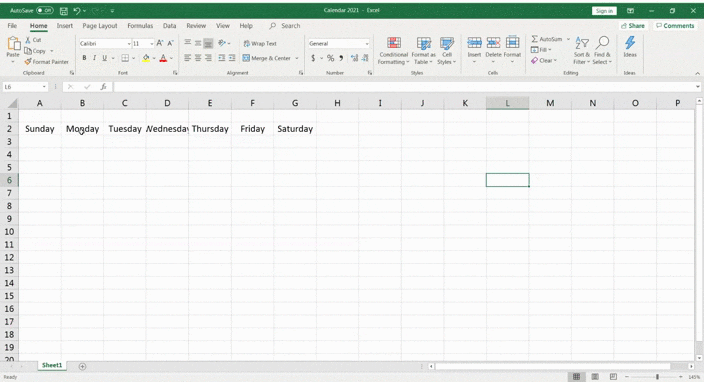Click the Fill Color bucket icon

tap(146, 58)
